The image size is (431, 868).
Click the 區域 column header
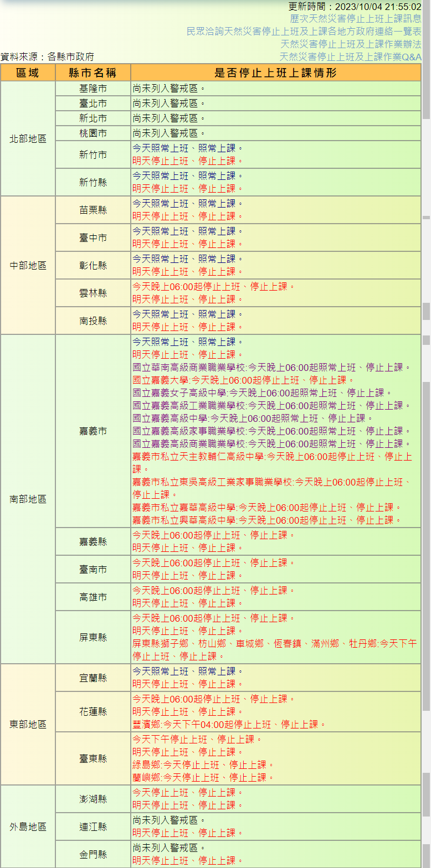[x=28, y=73]
